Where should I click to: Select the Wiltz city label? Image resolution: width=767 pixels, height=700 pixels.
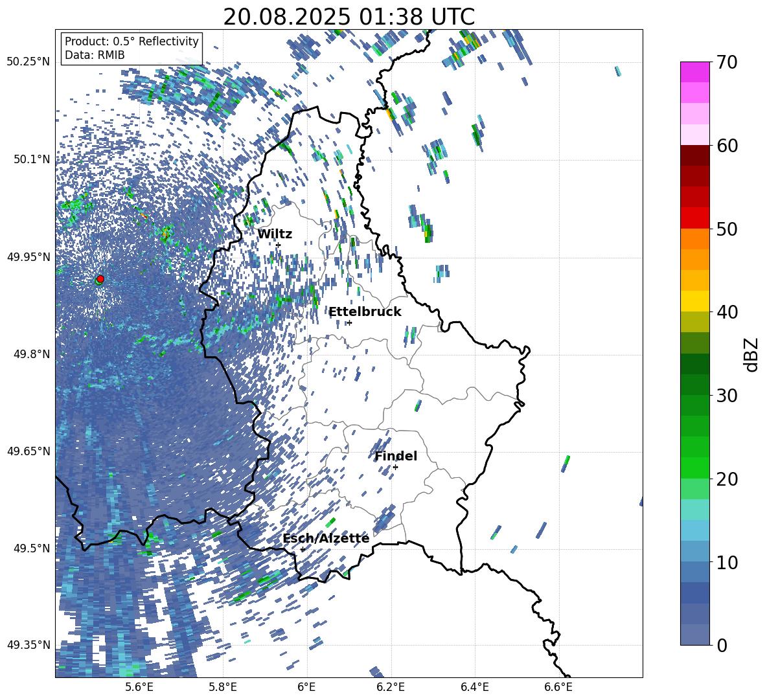pyautogui.click(x=275, y=234)
